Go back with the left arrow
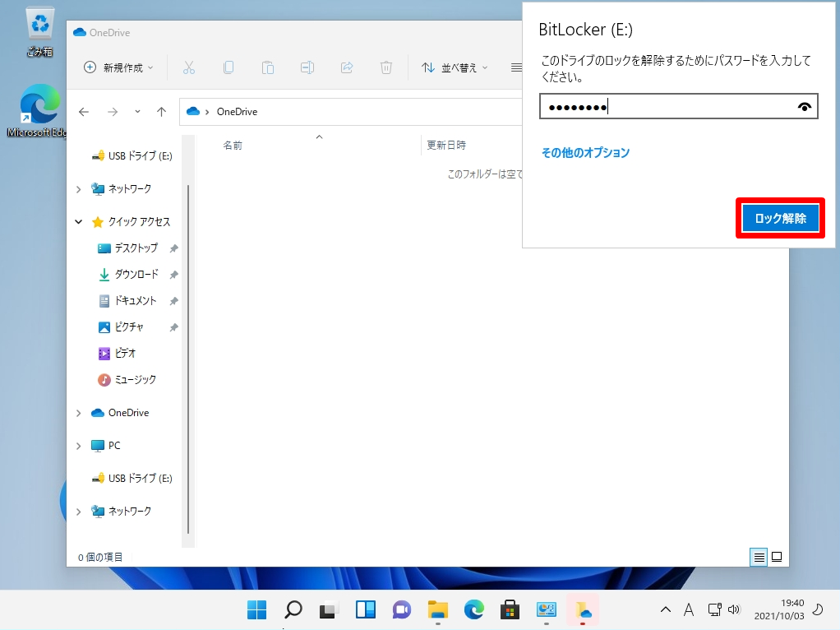This screenshot has width=840, height=630. pyautogui.click(x=84, y=112)
